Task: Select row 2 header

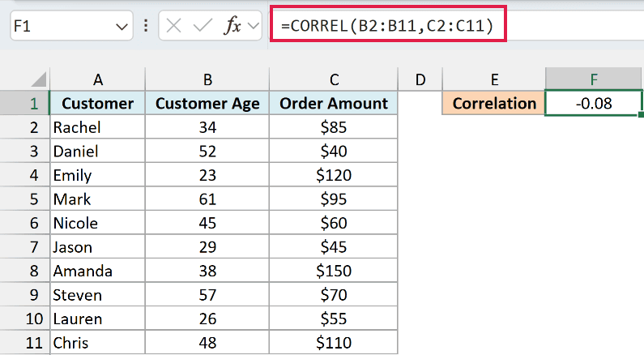Action: [x=24, y=127]
